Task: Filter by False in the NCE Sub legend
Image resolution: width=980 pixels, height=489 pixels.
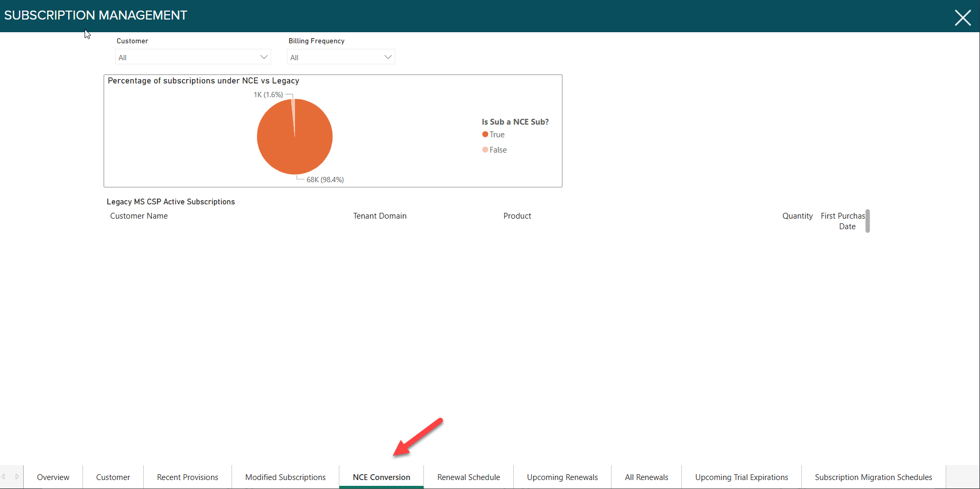Action: point(496,149)
